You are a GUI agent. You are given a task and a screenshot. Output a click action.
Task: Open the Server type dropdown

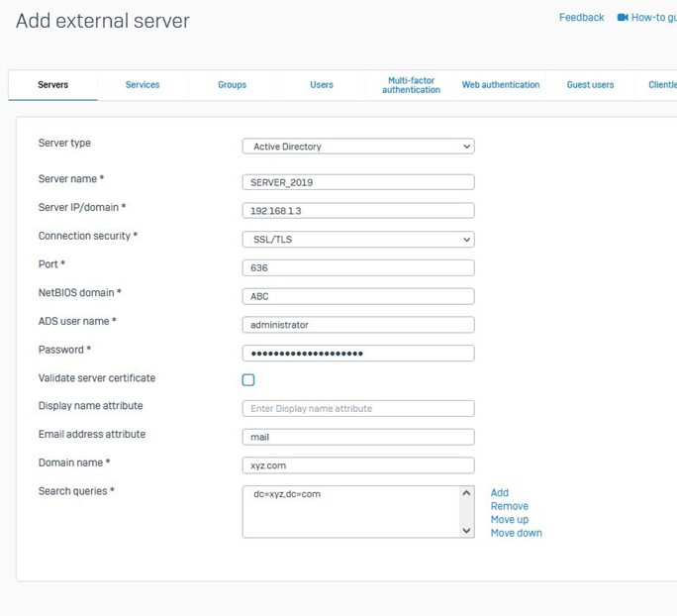(357, 147)
